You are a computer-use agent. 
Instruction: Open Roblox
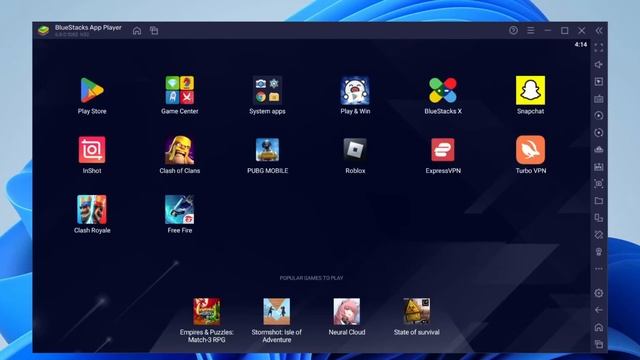[355, 150]
